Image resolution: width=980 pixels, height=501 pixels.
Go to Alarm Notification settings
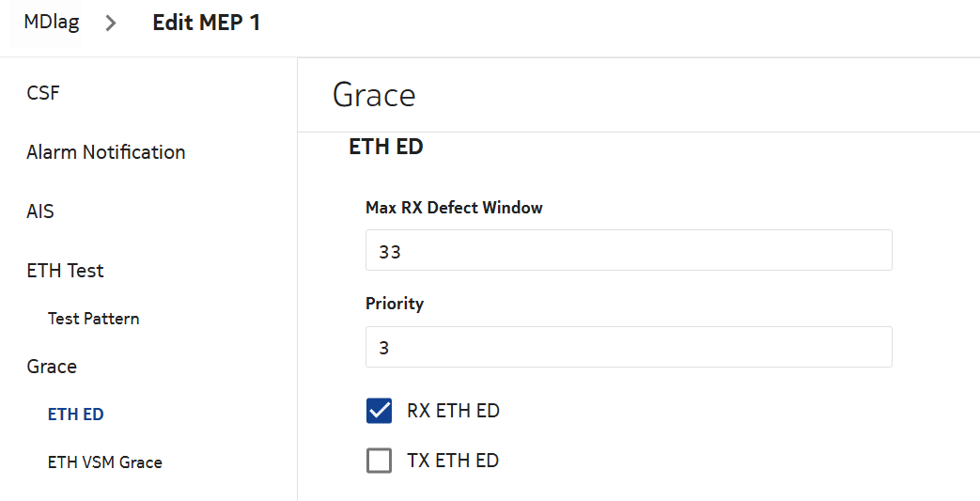105,152
